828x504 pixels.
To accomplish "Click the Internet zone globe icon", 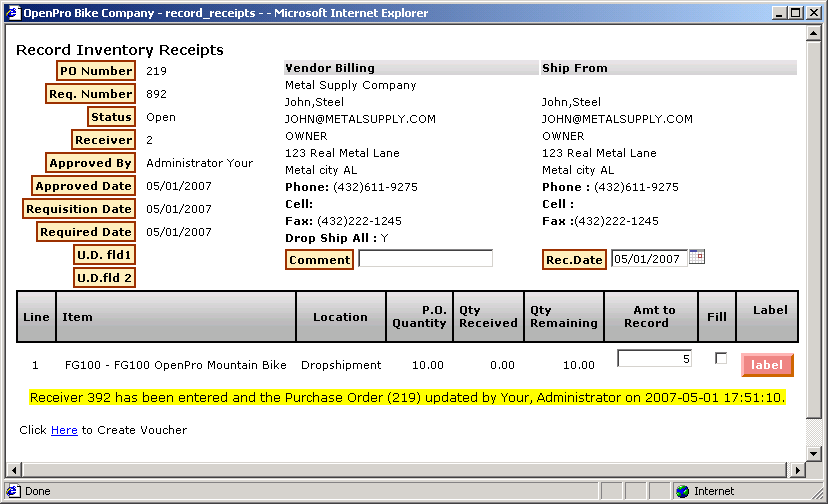I will click(x=682, y=491).
